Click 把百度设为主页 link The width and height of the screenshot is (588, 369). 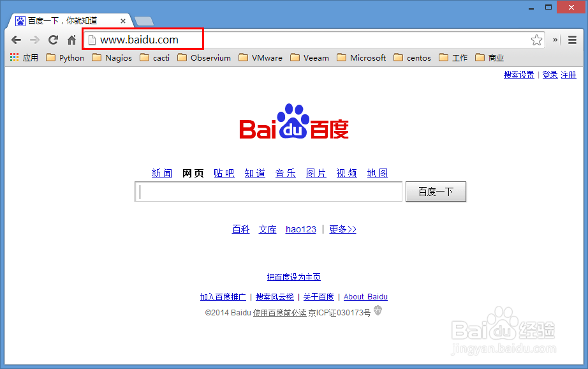click(x=293, y=277)
